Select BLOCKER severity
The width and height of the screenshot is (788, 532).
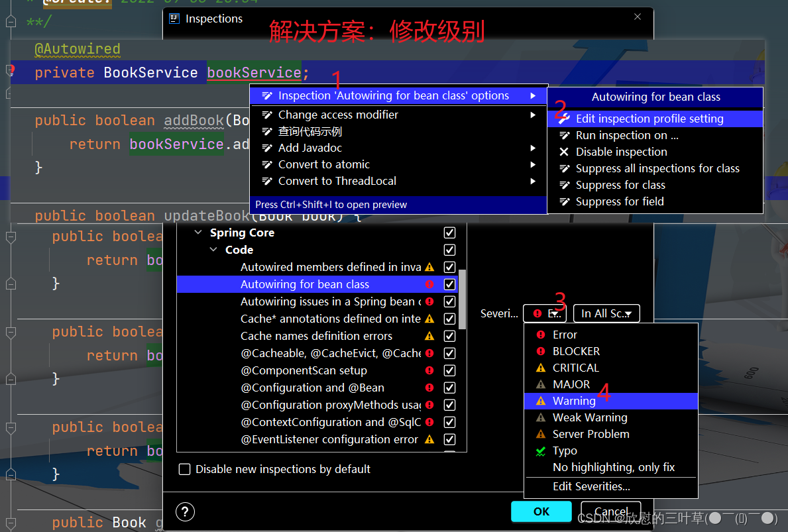(611, 351)
